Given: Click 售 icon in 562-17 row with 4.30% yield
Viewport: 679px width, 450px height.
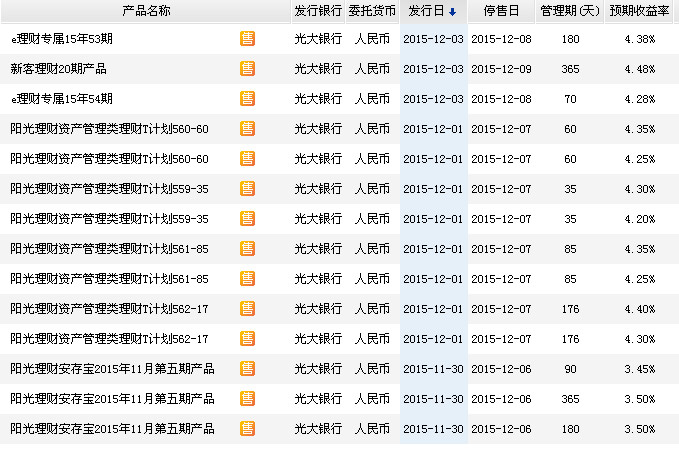Looking at the screenshot, I should pyautogui.click(x=247, y=339).
